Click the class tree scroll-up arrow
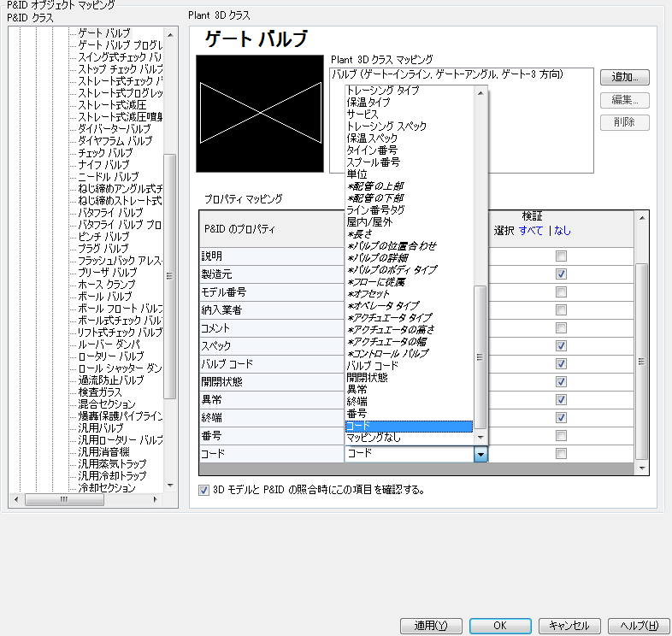 coord(170,35)
